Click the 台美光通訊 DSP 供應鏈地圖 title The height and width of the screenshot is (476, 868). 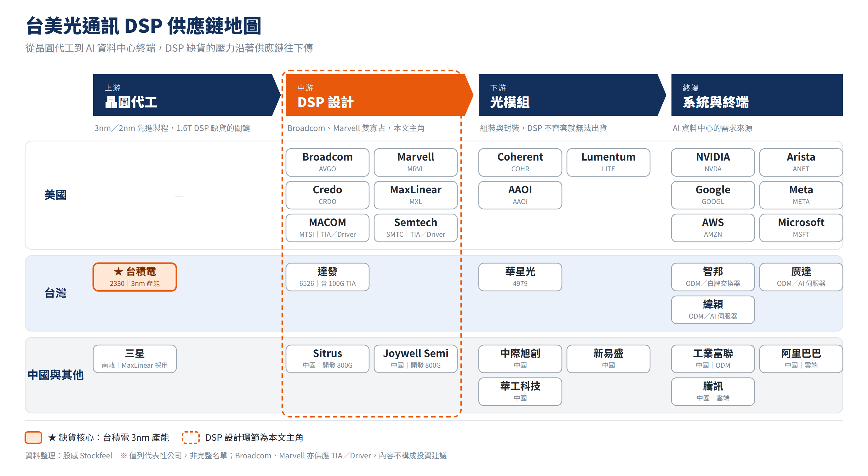pos(143,25)
